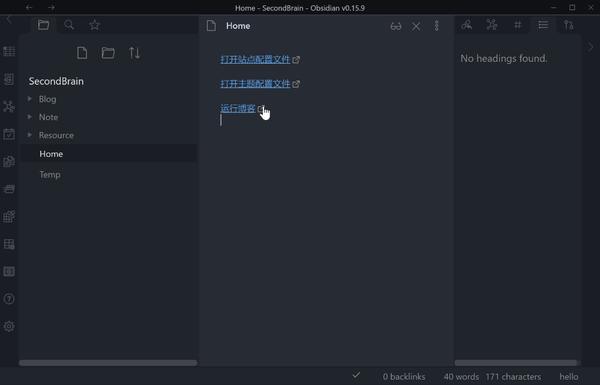The image size is (600, 385).
Task: Close the Home note pane
Action: [416, 26]
